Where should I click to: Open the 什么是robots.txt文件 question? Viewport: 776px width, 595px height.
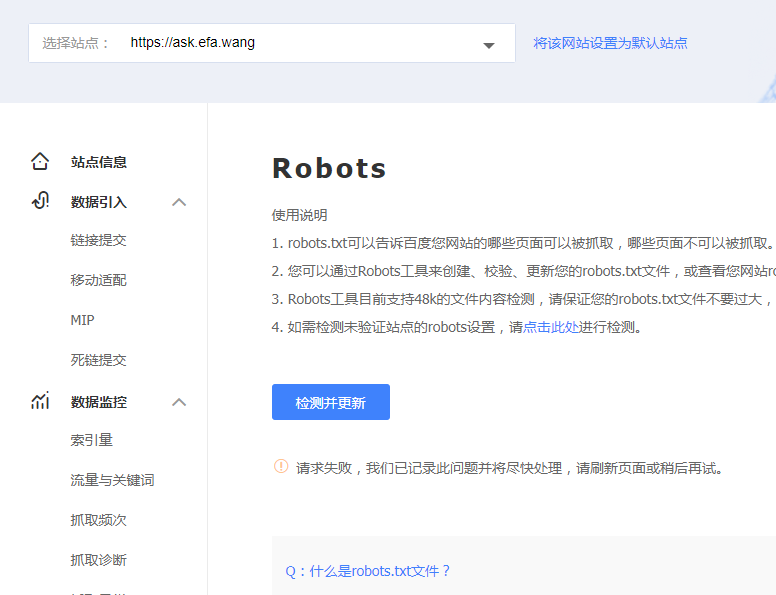pos(368,571)
